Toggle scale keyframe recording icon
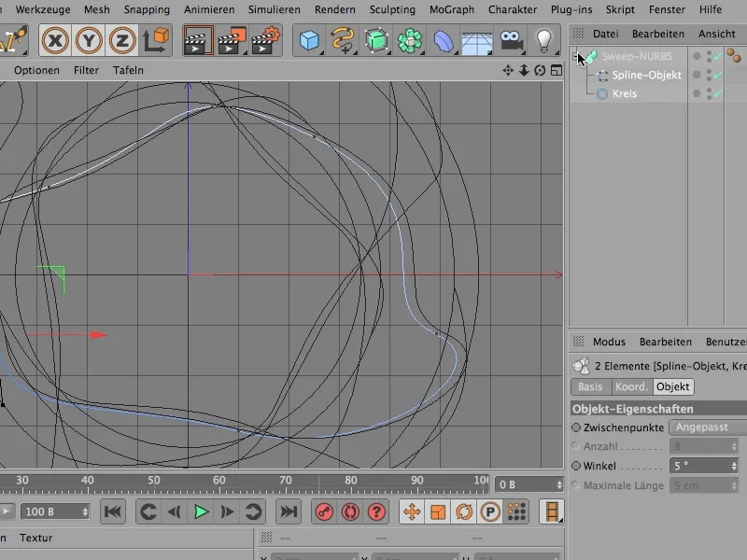747x560 pixels. coord(438,511)
